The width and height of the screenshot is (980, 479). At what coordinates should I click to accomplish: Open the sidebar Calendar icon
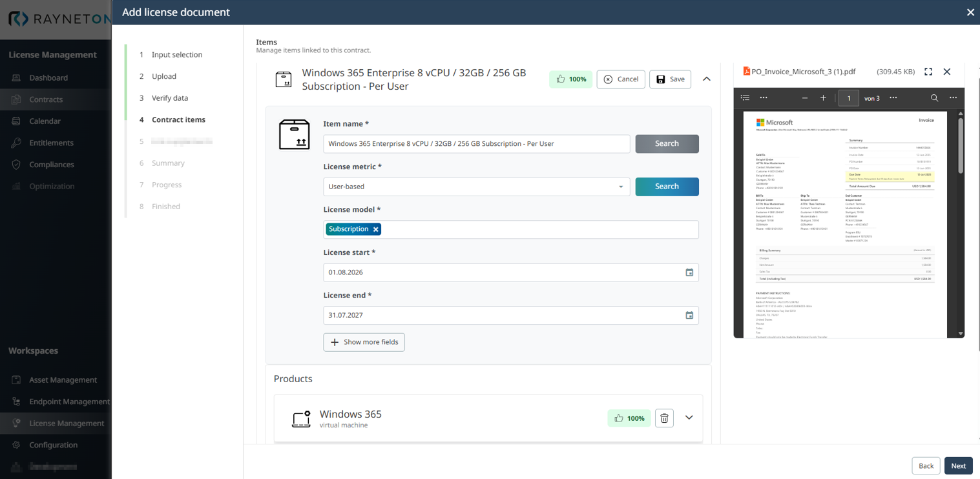pos(16,121)
